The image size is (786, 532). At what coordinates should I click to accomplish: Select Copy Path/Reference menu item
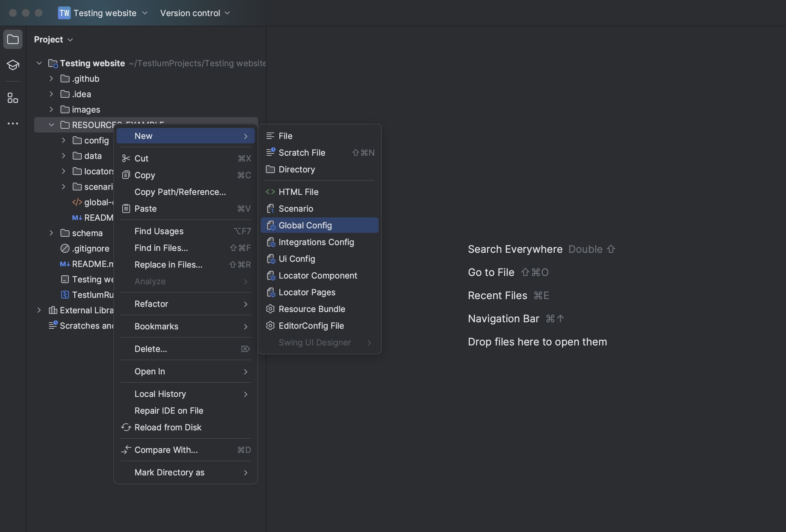click(x=180, y=192)
